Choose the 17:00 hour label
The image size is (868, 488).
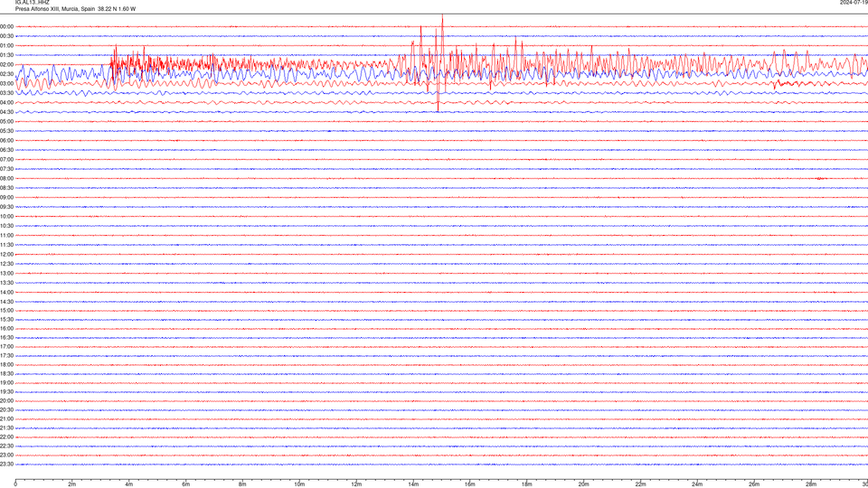point(6,346)
